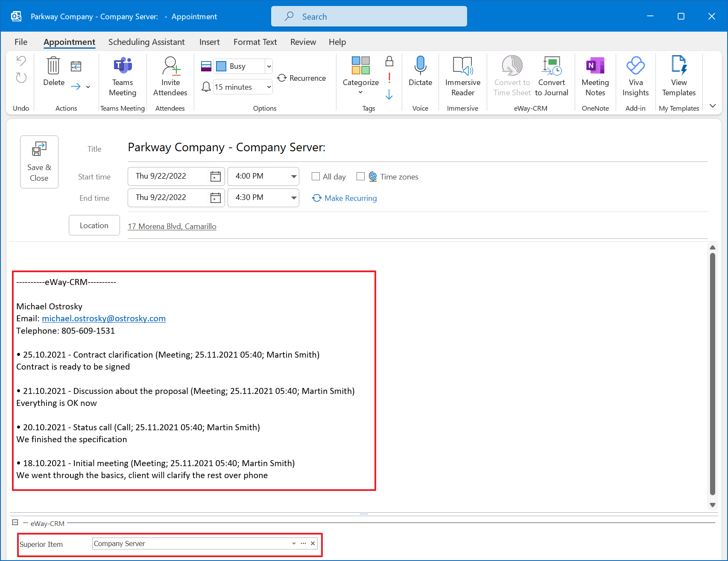Add a Teams Meeting
The image size is (728, 561).
pyautogui.click(x=123, y=76)
